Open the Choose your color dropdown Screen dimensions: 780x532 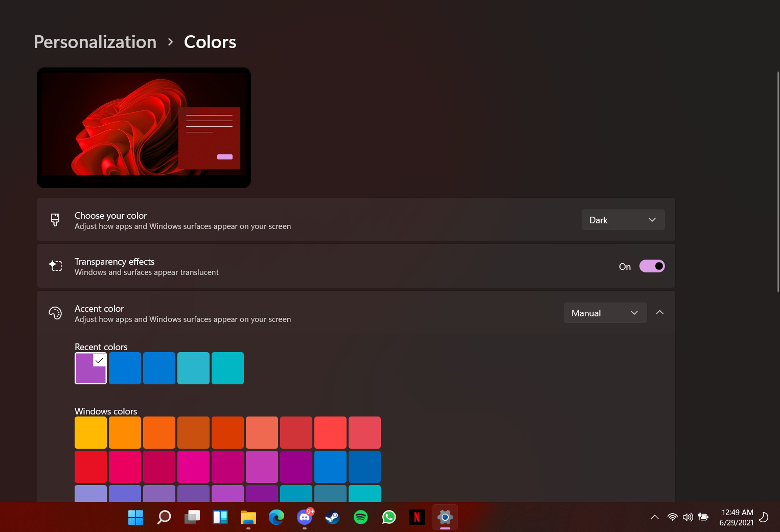(623, 220)
